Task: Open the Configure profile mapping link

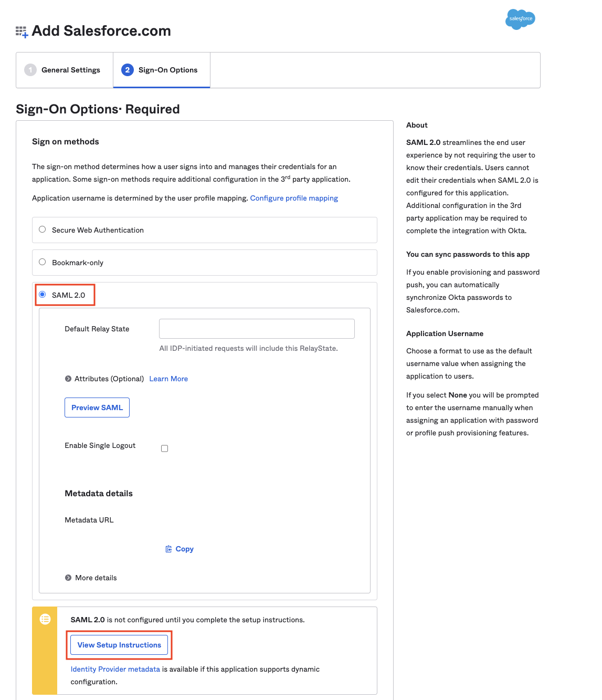Action: [294, 198]
